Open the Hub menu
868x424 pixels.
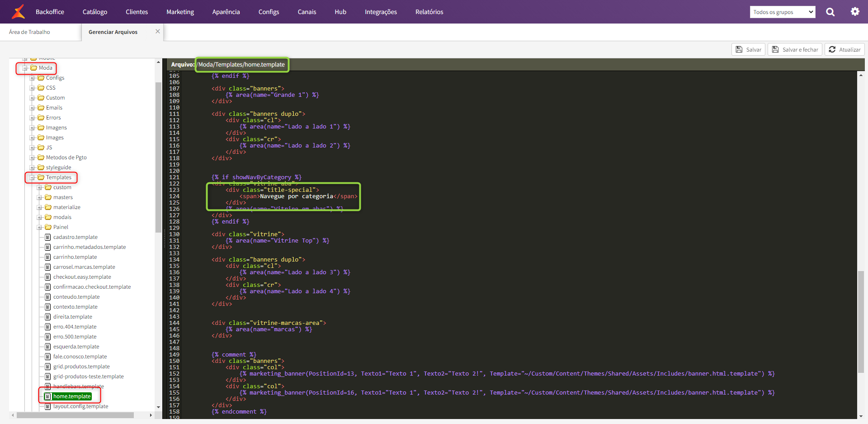340,12
